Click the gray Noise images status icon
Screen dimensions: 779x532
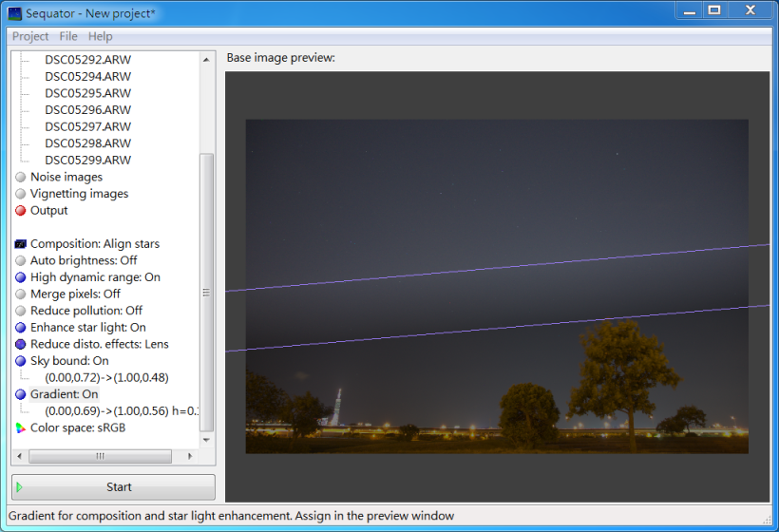pyautogui.click(x=20, y=178)
